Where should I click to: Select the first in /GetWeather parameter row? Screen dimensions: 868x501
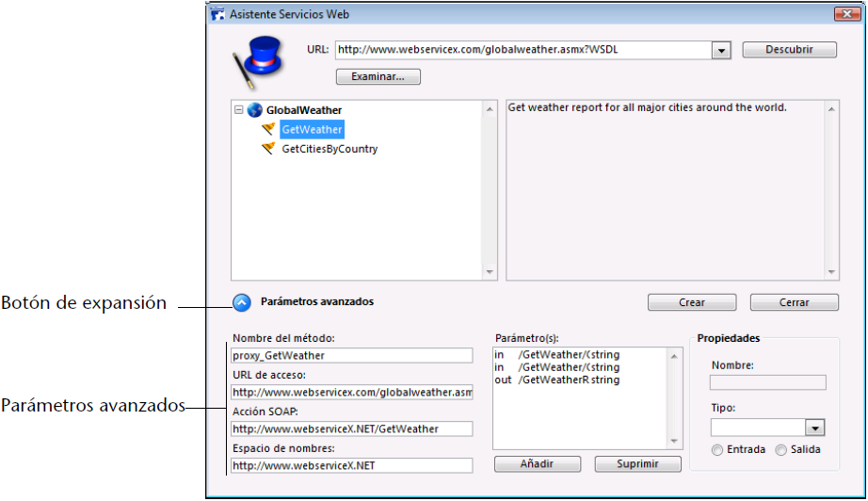[557, 355]
